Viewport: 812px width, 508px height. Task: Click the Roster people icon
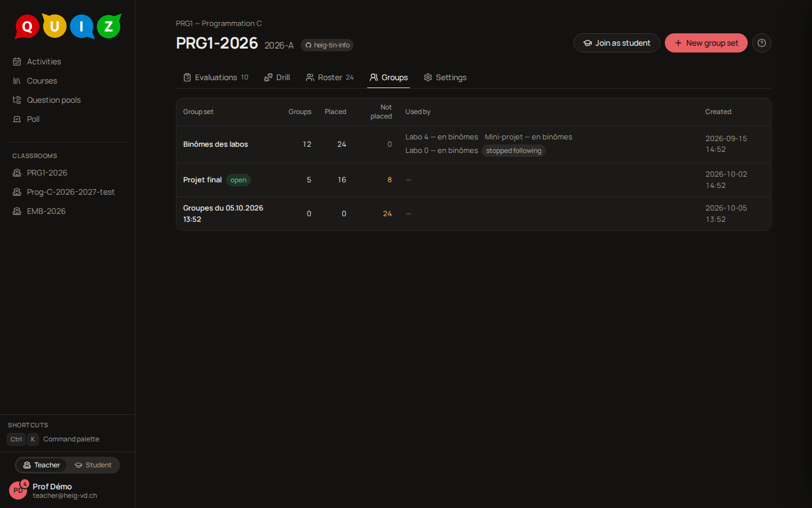[310, 77]
